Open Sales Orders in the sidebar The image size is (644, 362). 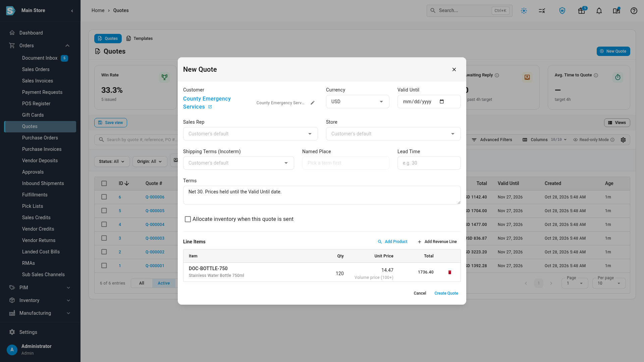36,69
